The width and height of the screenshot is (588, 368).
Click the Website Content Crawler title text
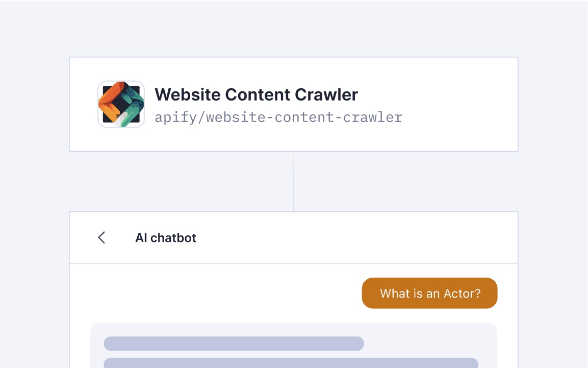(257, 94)
